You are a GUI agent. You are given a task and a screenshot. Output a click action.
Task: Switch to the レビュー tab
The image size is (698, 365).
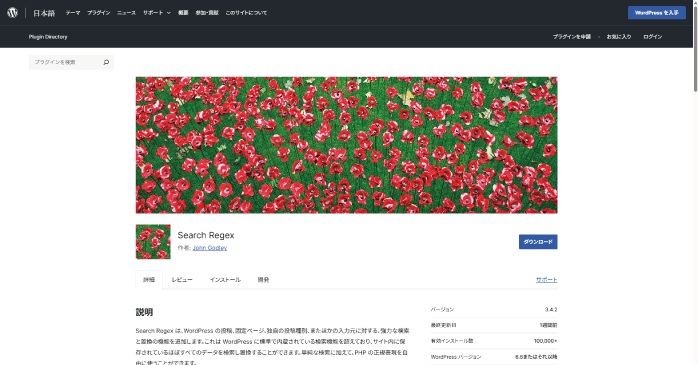182,280
